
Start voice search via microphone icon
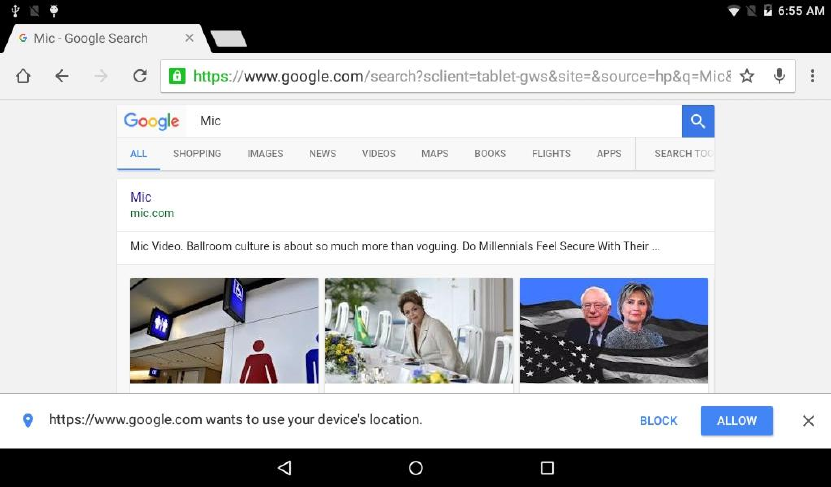[x=779, y=76]
